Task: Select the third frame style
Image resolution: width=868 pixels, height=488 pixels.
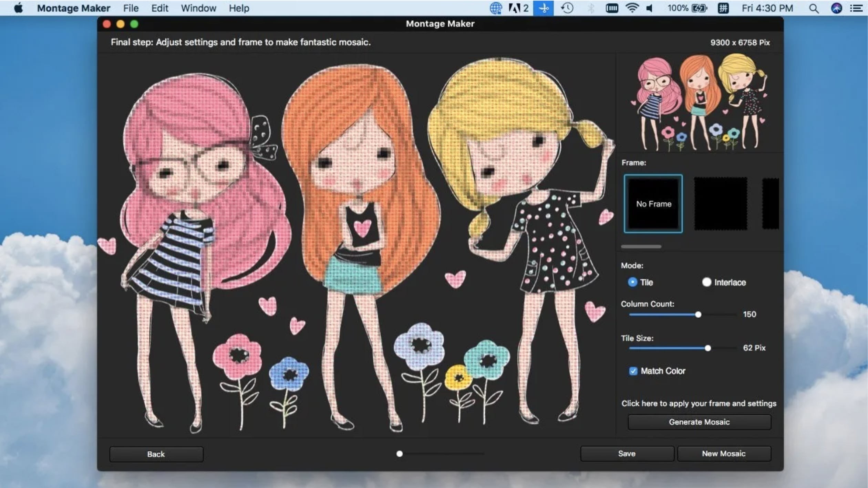Action: click(770, 203)
